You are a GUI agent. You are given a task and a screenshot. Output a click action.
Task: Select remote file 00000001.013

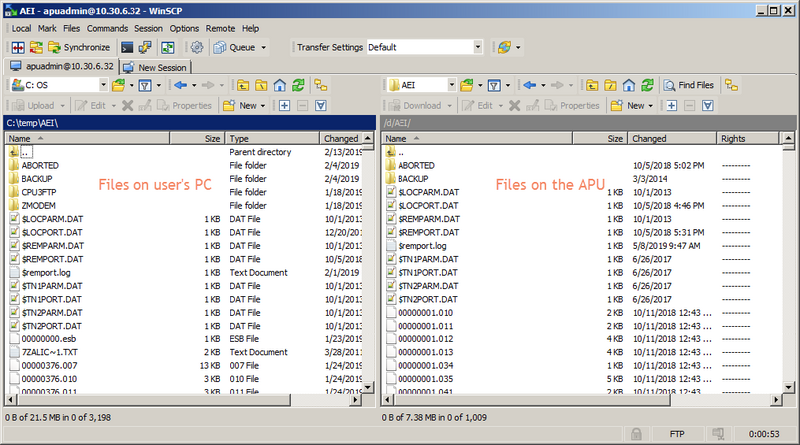tap(426, 352)
